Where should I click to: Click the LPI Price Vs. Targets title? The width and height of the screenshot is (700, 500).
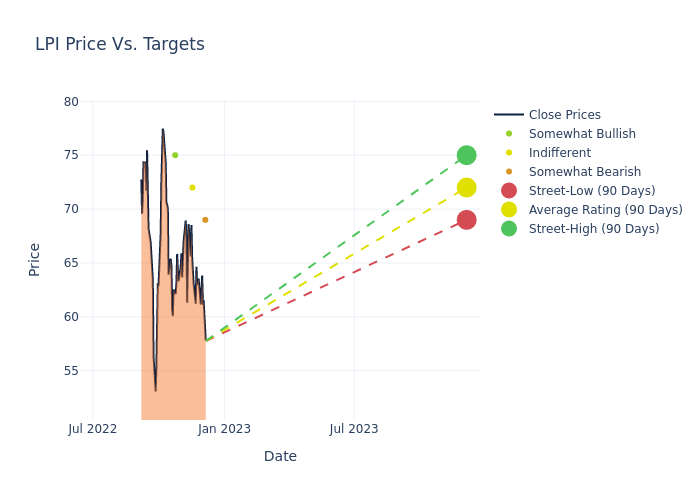[x=120, y=44]
